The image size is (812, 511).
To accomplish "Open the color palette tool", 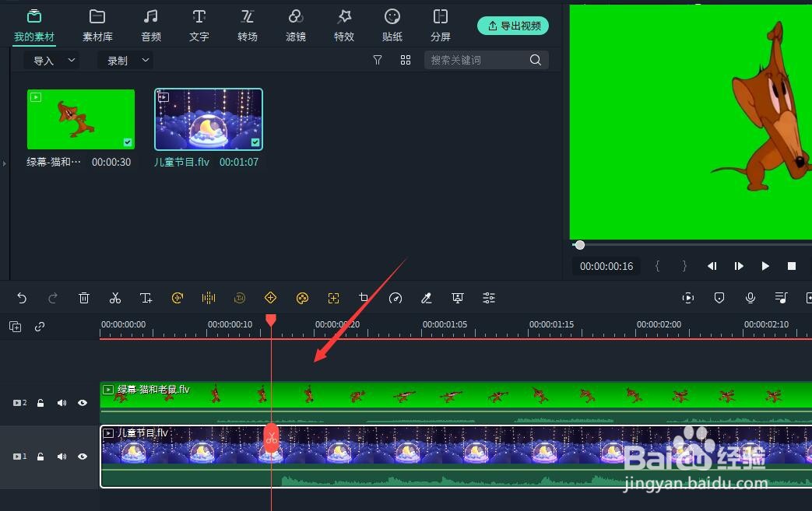I will coord(302,298).
